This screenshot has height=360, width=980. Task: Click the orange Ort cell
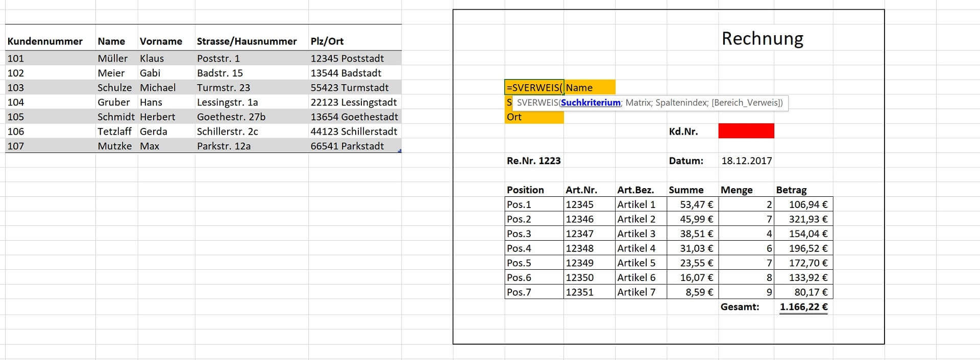point(534,117)
